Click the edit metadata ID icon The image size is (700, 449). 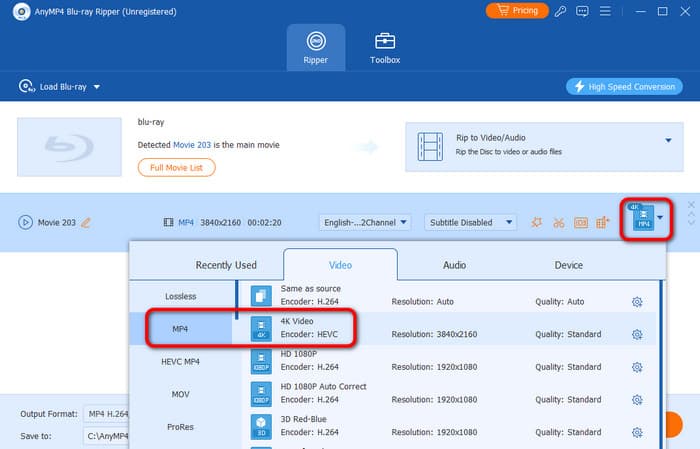(x=581, y=222)
